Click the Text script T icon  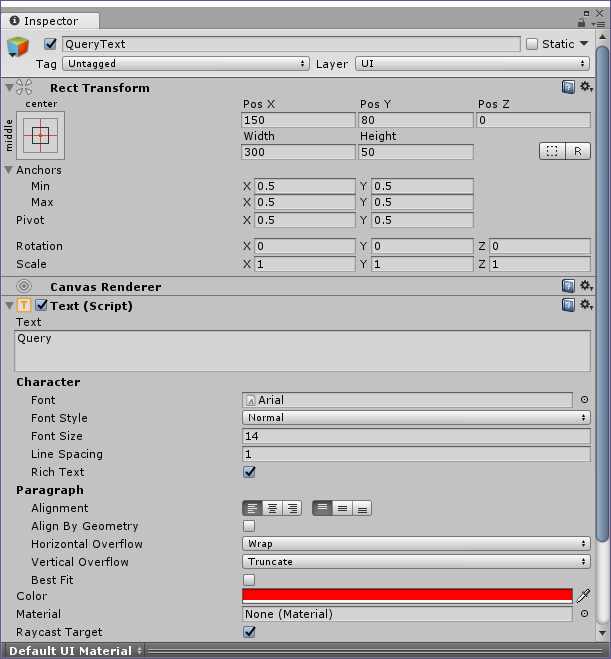pyautogui.click(x=24, y=305)
